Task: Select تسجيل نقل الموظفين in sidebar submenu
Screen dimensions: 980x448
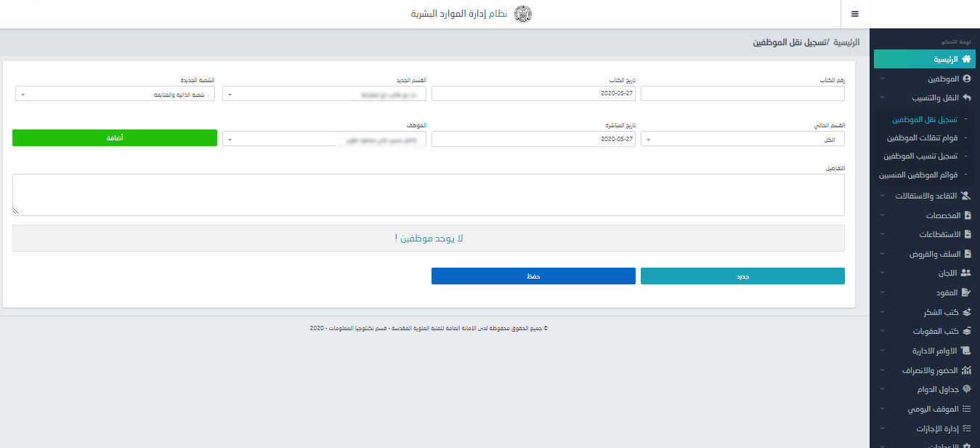Action: pos(925,119)
